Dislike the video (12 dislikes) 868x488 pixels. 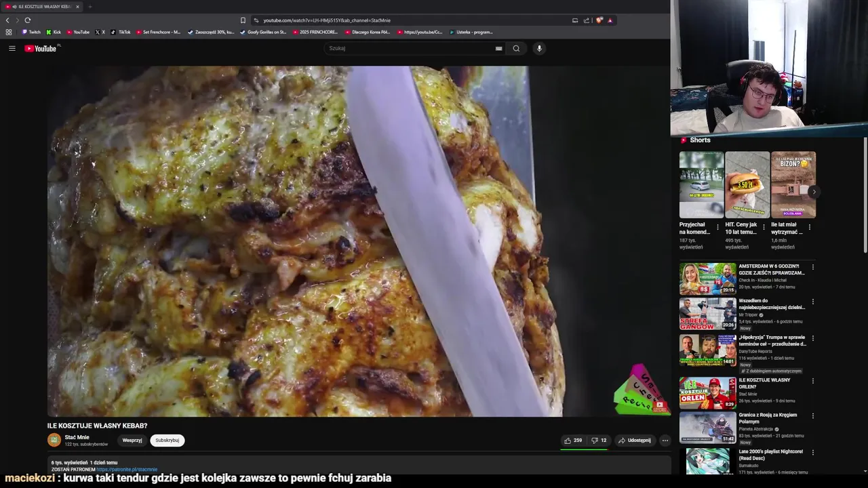[599, 441]
